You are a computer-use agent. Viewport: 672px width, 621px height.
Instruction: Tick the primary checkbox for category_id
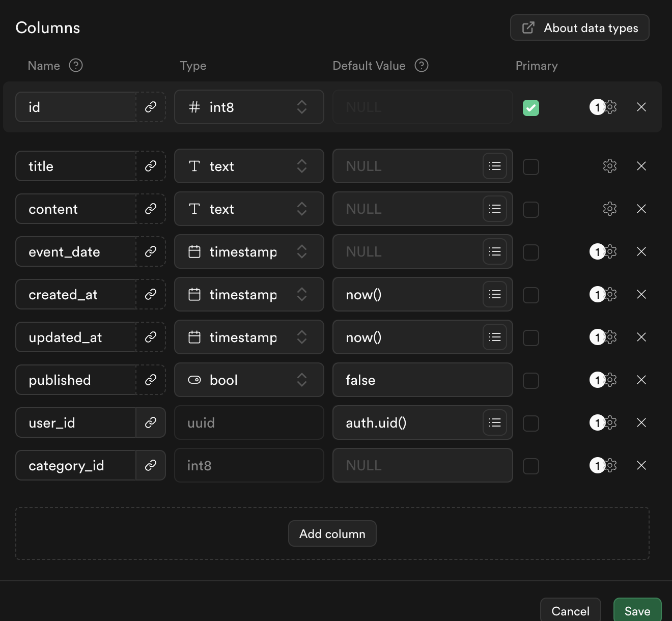coord(531,466)
